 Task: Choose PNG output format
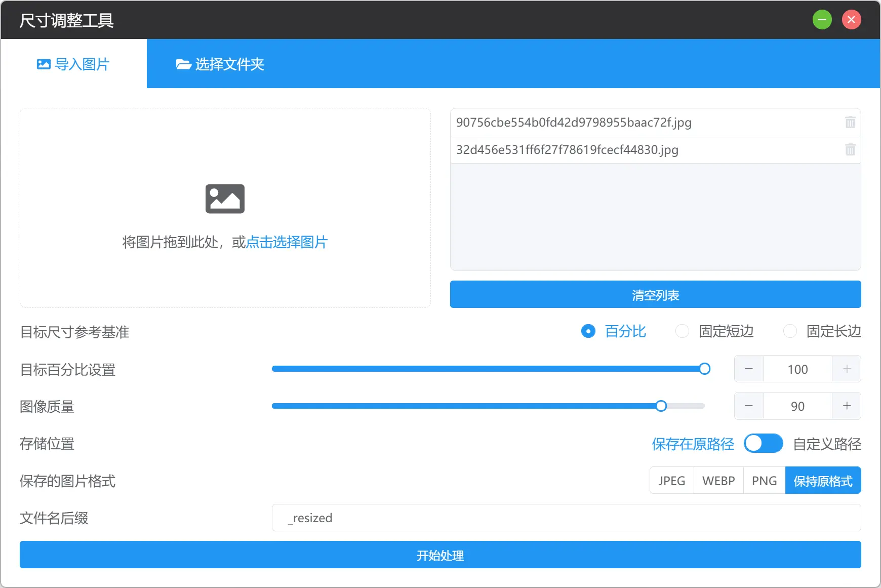pos(764,480)
